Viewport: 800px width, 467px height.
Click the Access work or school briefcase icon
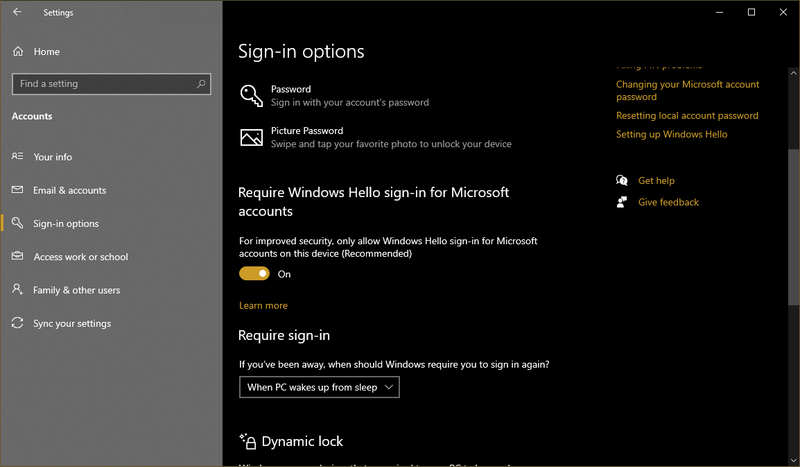pos(17,256)
